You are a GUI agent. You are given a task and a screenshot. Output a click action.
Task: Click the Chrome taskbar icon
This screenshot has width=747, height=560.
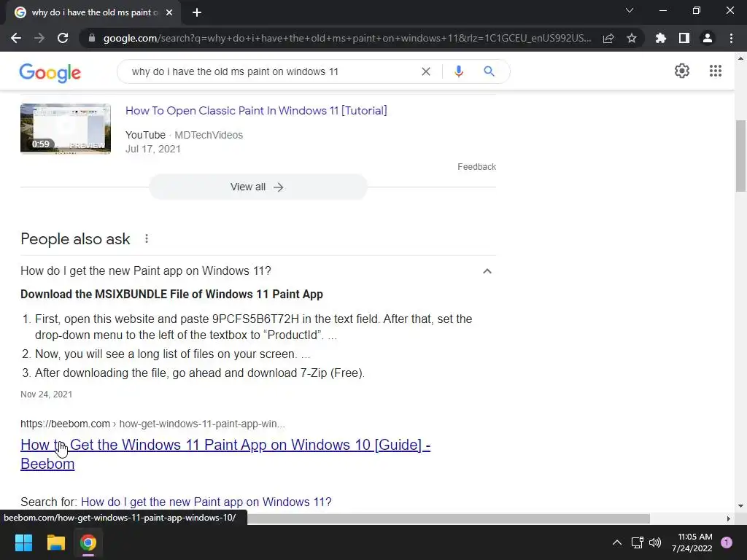click(x=88, y=542)
